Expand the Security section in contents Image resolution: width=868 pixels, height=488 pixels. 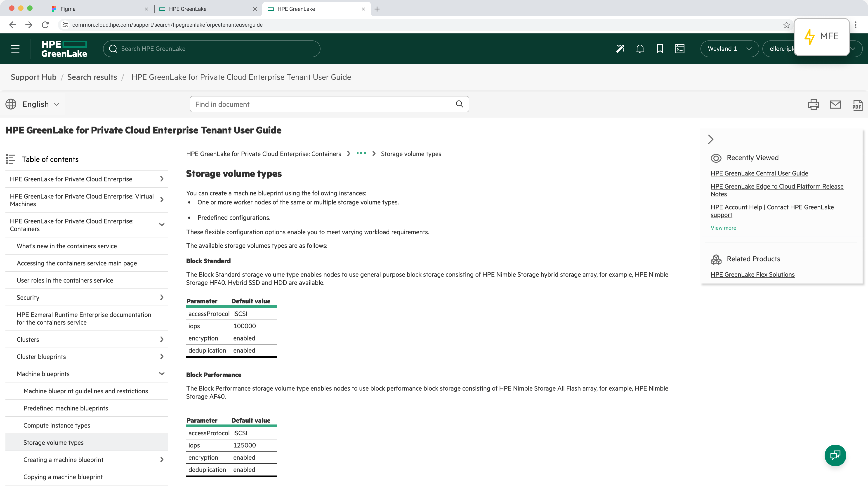(162, 297)
